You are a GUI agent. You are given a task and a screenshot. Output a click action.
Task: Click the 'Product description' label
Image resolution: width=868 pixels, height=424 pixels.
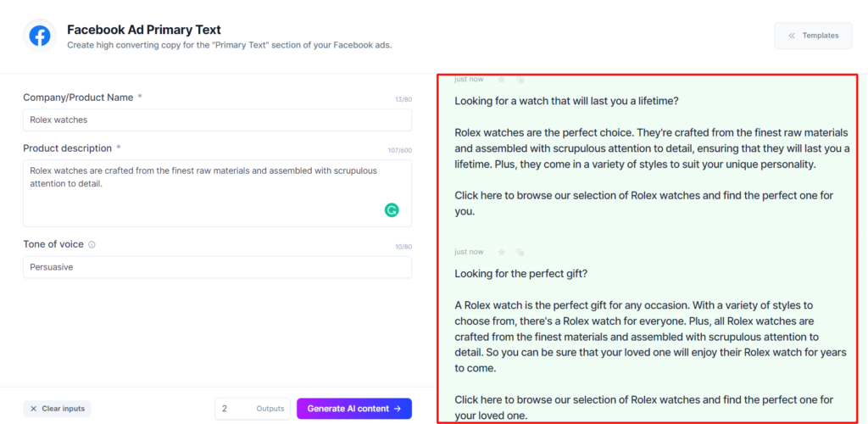point(68,148)
